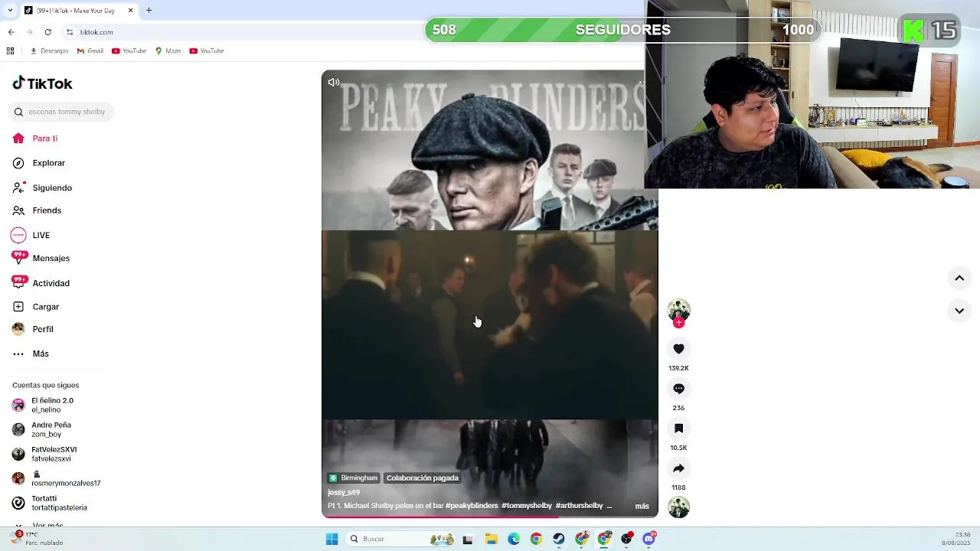The width and height of the screenshot is (980, 551).
Task: Open a new browser tab with plus
Action: pyautogui.click(x=149, y=11)
